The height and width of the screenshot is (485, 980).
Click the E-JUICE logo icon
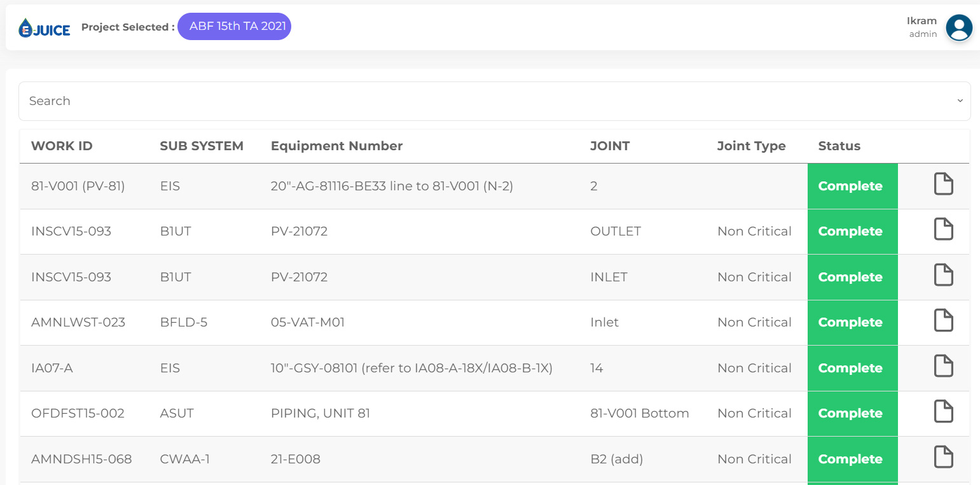click(45, 28)
